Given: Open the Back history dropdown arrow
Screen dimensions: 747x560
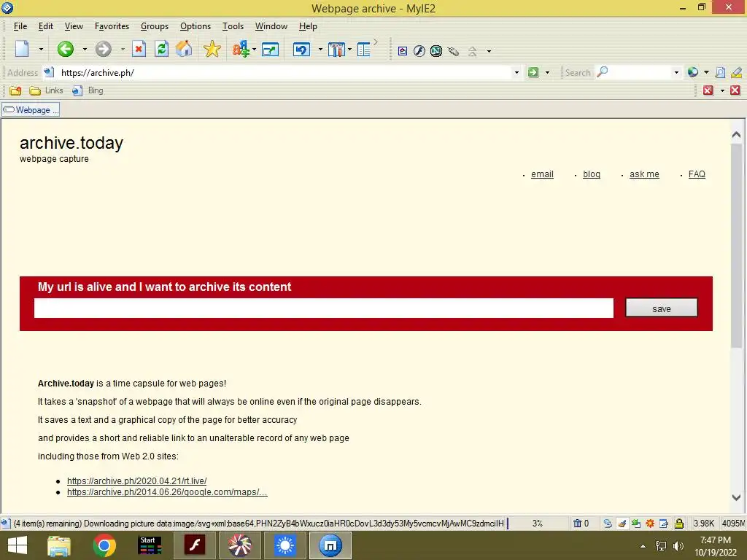Looking at the screenshot, I should point(85,49).
